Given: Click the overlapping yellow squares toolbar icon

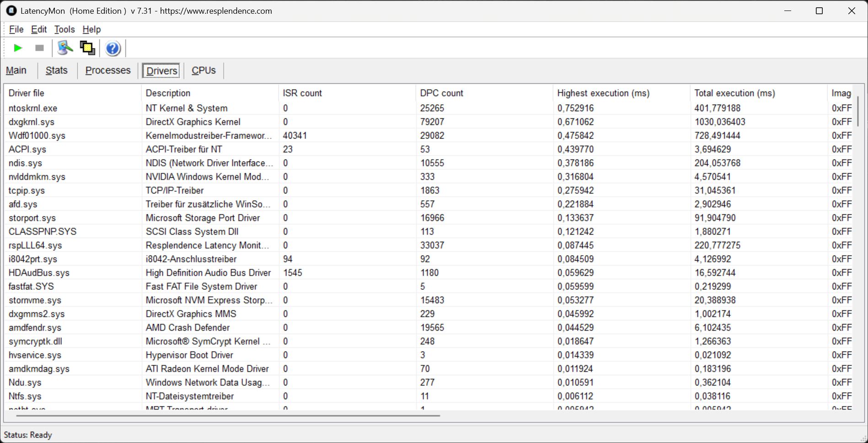Looking at the screenshot, I should tap(87, 48).
